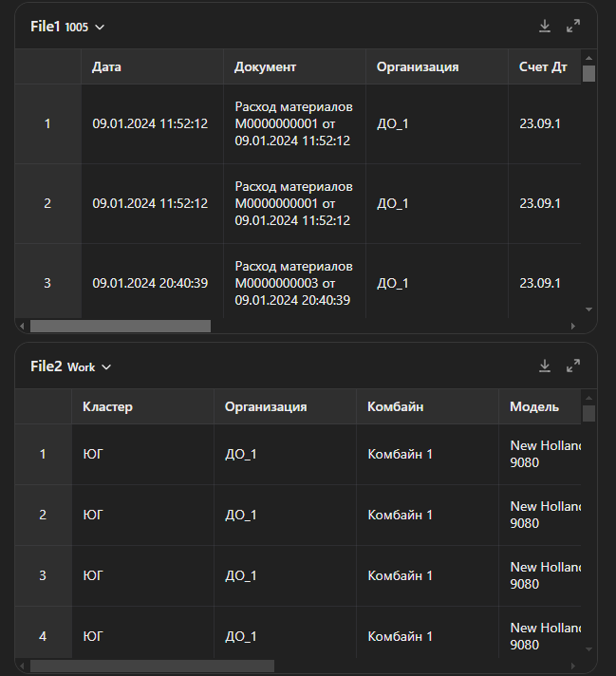Download the File2 table
The height and width of the screenshot is (676, 616).
click(x=545, y=366)
